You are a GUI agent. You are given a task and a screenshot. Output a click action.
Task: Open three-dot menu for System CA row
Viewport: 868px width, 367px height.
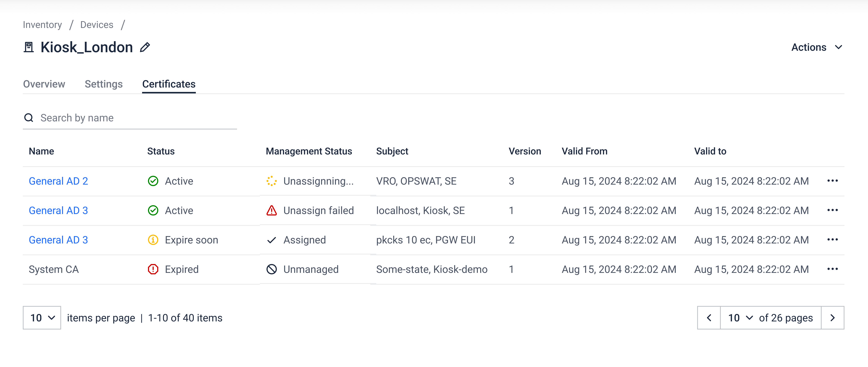click(x=832, y=269)
